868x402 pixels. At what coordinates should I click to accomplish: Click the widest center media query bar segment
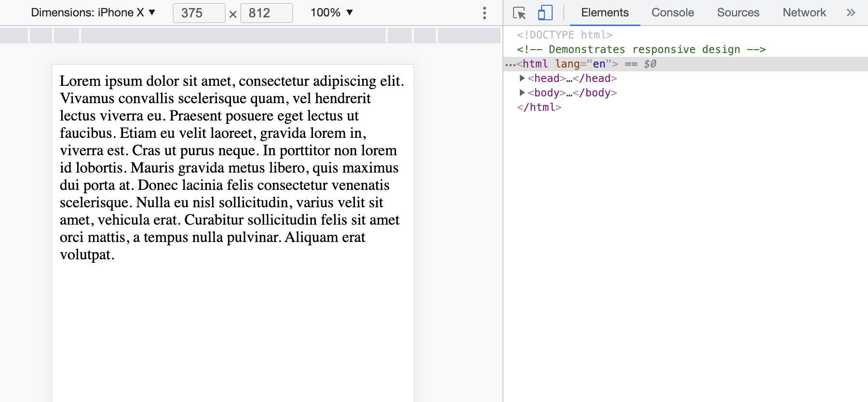233,35
